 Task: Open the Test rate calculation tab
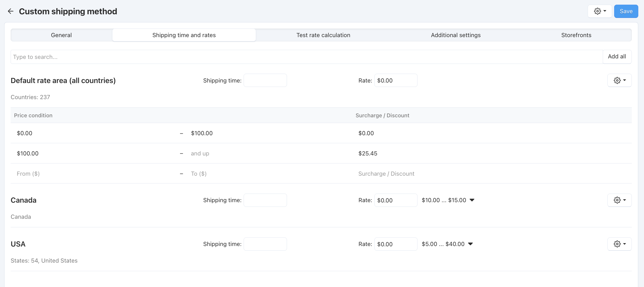click(x=323, y=35)
